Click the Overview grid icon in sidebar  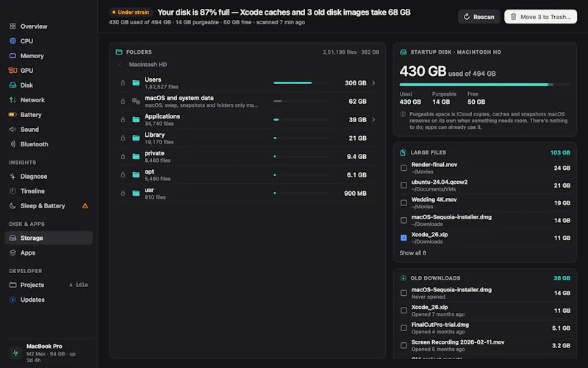pyautogui.click(x=12, y=26)
